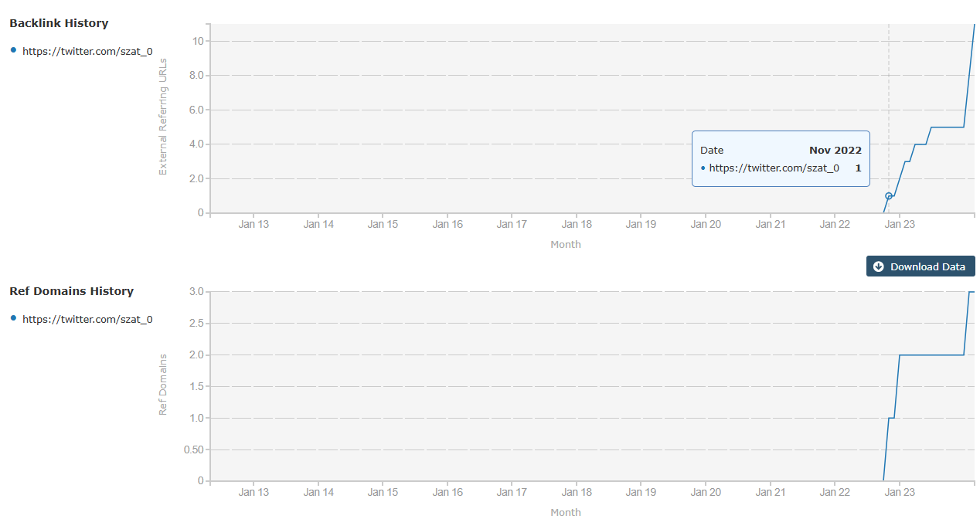Toggle the tooltip by clicking the Nov 2022 box

coord(781,158)
